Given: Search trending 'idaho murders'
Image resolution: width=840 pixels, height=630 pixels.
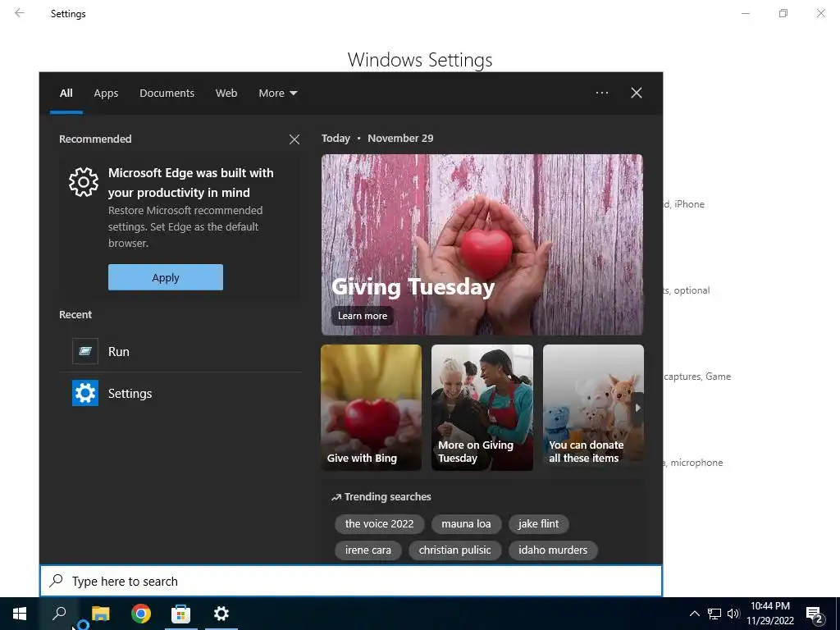Looking at the screenshot, I should (x=553, y=550).
